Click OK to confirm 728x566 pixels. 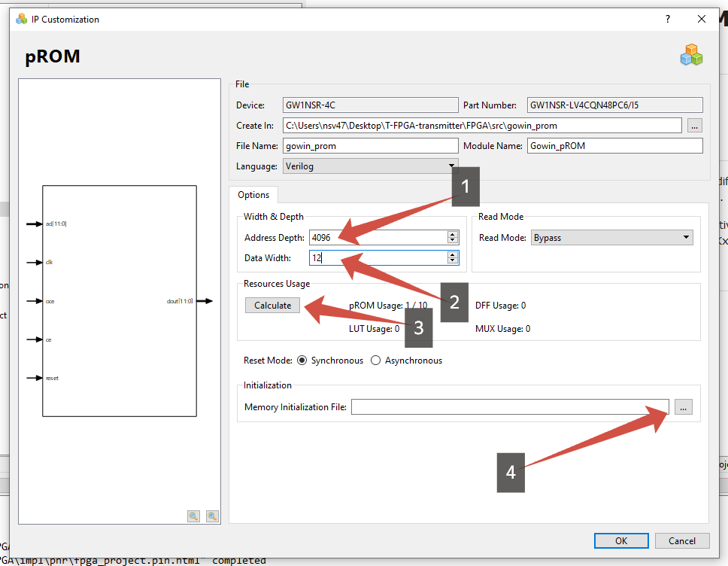(x=621, y=541)
